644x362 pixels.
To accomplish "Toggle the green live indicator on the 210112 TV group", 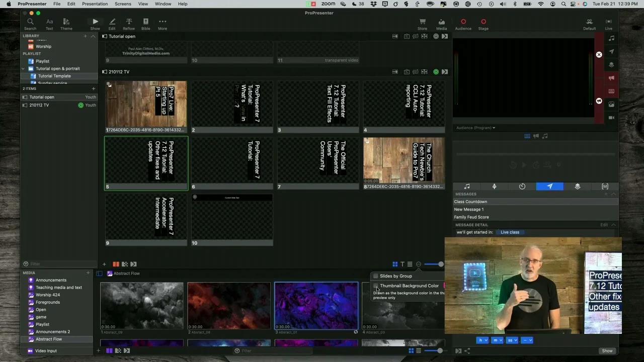I will (x=436, y=71).
